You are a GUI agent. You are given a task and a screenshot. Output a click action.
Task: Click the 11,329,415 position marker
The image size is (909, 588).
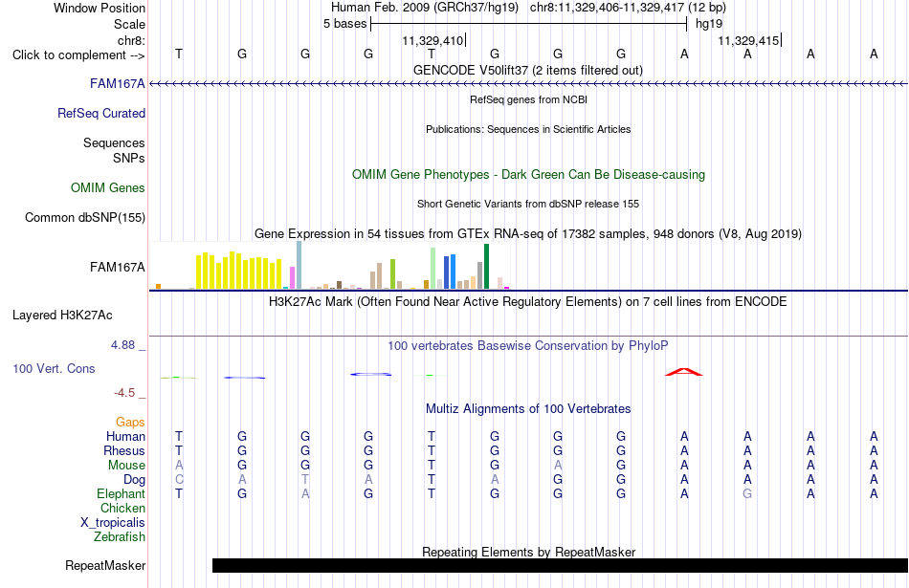pos(749,40)
